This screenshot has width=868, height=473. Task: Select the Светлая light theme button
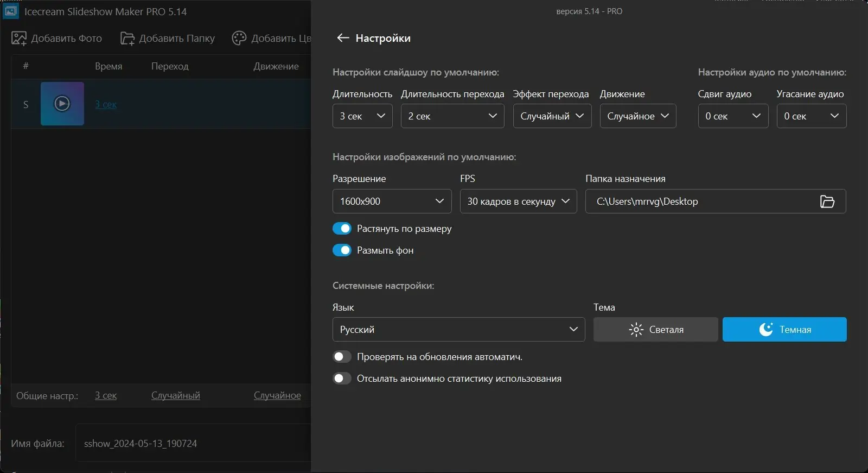click(655, 330)
